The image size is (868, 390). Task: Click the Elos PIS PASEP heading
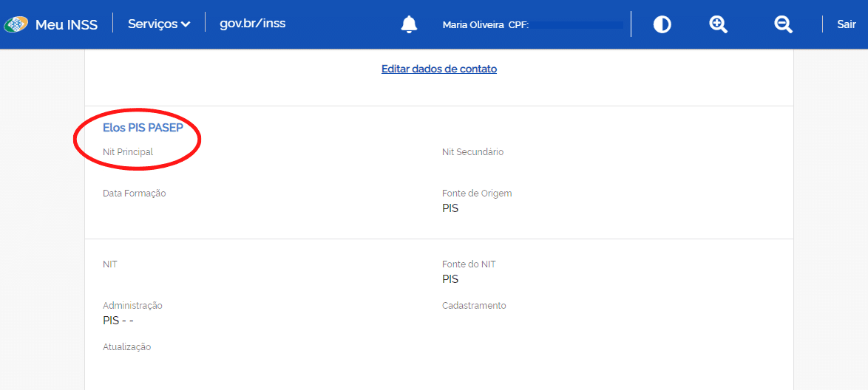click(x=143, y=128)
